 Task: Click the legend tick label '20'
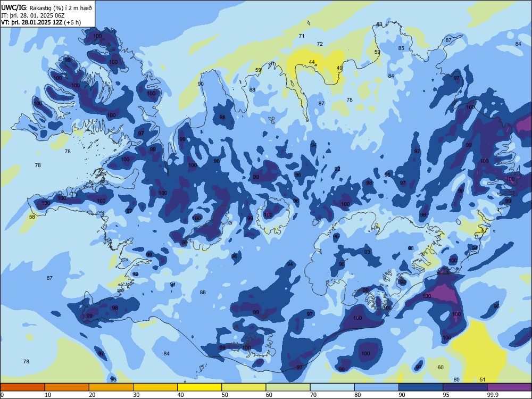(x=92, y=395)
